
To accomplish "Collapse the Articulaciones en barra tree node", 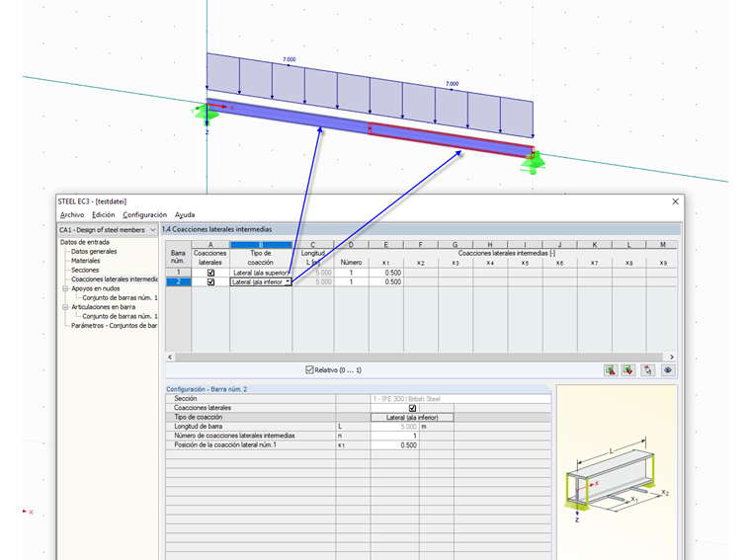I will coord(65,307).
